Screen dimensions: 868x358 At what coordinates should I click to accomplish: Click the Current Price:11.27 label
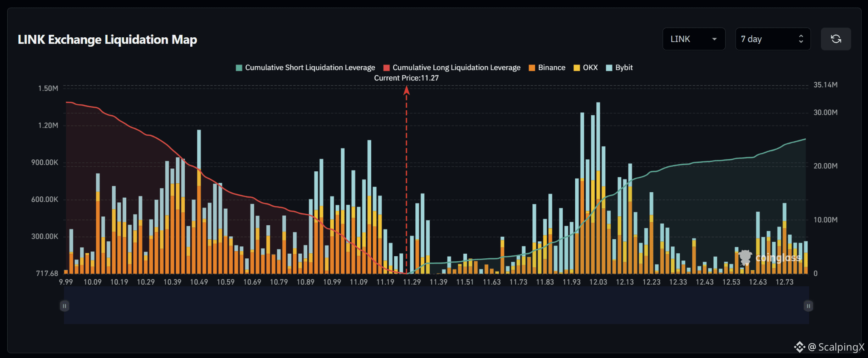pos(406,78)
